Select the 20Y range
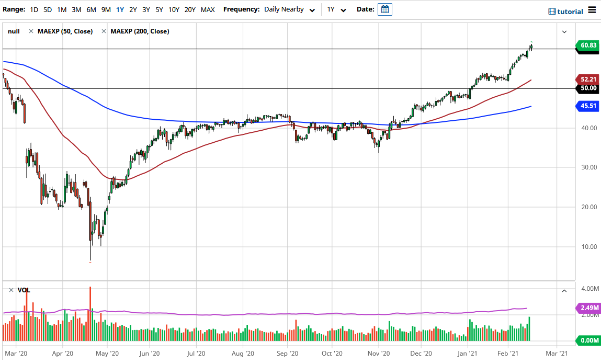Image resolution: width=601 pixels, height=364 pixels. click(x=190, y=9)
